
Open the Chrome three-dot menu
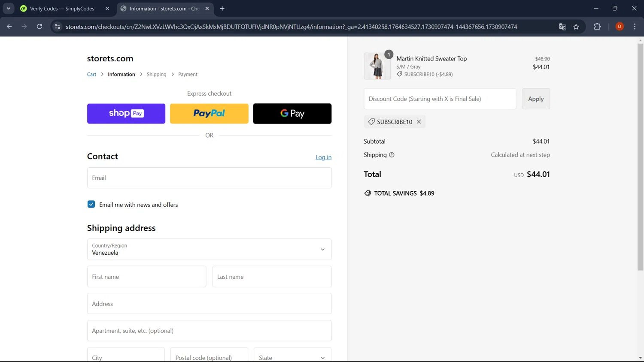(x=635, y=27)
